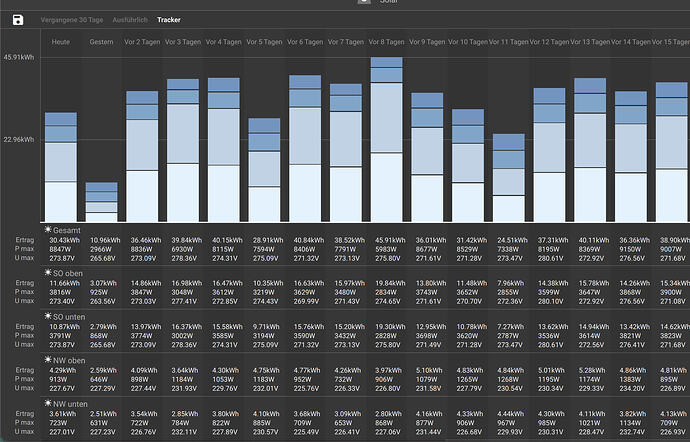Click the save disk icon

tap(18, 20)
